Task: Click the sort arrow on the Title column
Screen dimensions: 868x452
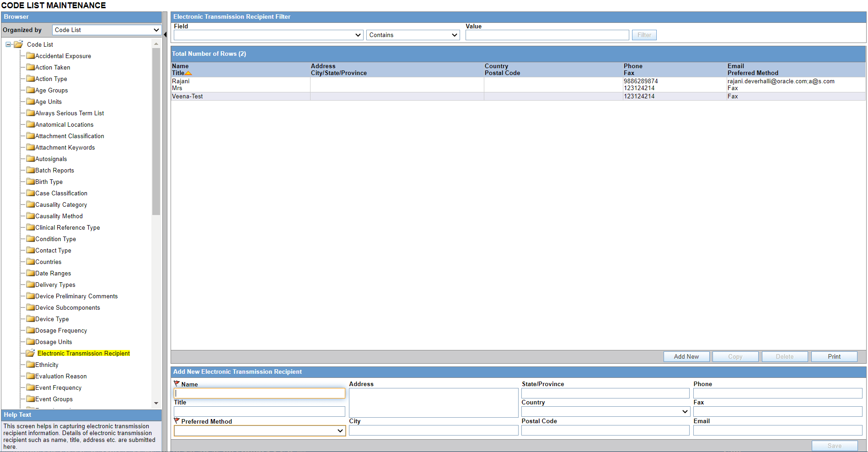Action: tap(188, 73)
